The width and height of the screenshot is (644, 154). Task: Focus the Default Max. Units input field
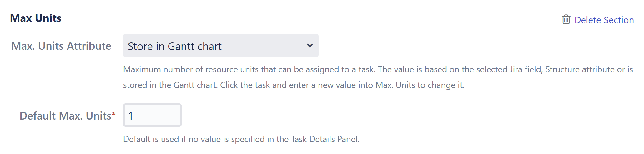coord(152,115)
